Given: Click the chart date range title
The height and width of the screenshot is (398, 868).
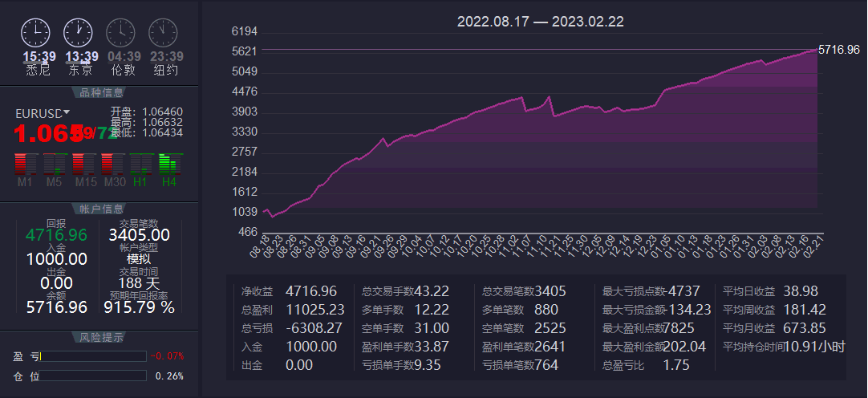Looking at the screenshot, I should (x=540, y=22).
